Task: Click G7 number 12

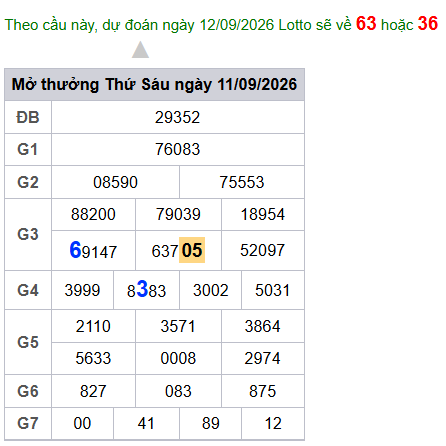Action: tap(273, 424)
